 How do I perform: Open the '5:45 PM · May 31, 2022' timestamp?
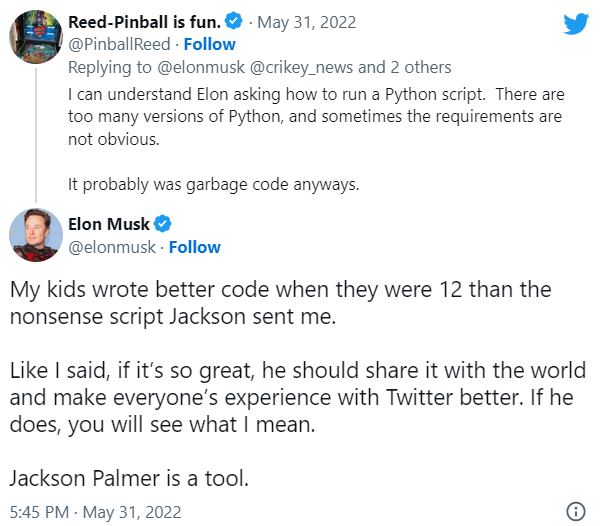pos(88,510)
